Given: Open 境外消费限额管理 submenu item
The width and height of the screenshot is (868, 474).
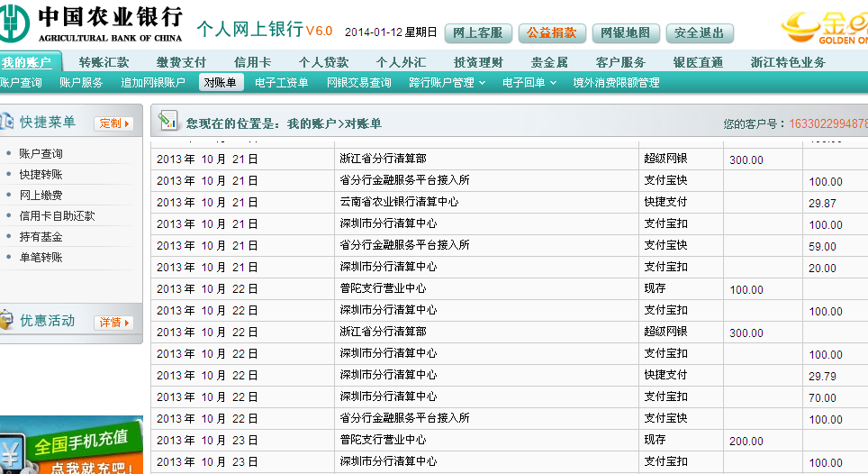Looking at the screenshot, I should (x=616, y=83).
